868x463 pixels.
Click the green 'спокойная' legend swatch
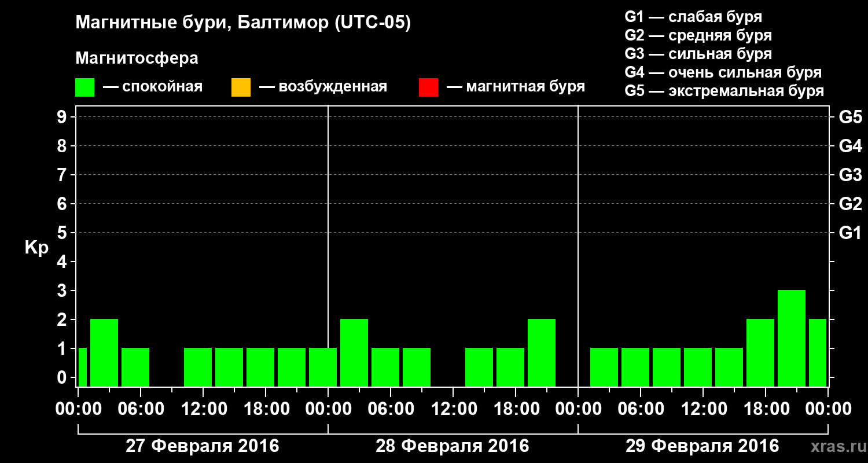click(x=85, y=87)
